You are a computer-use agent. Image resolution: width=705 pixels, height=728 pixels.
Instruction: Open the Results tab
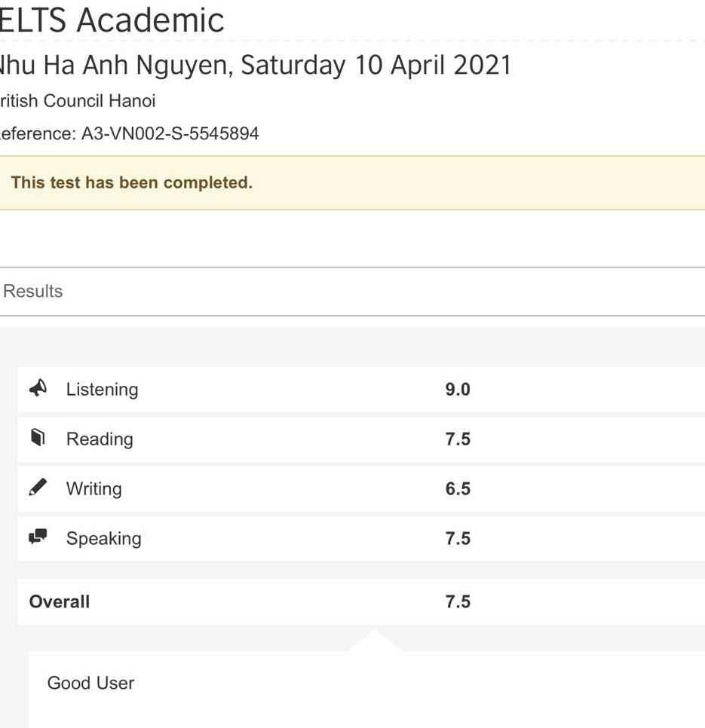pos(33,292)
